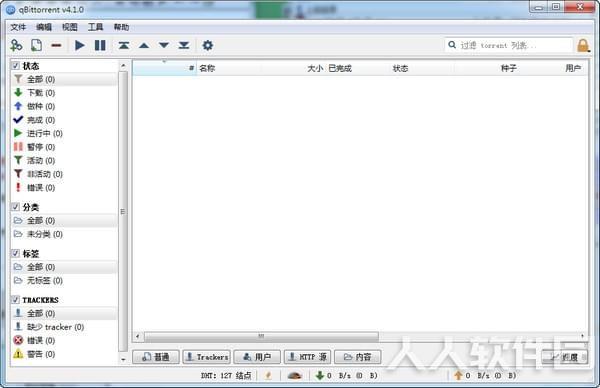This screenshot has height=388, width=600.
Task: Select 全部 (0) under TRACKERS
Action: point(64,313)
